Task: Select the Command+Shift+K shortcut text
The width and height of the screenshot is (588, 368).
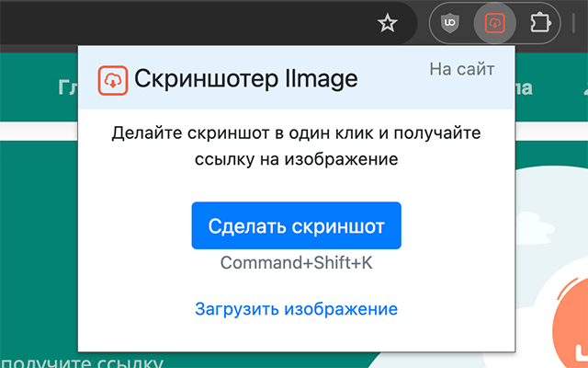Action: tap(296, 262)
